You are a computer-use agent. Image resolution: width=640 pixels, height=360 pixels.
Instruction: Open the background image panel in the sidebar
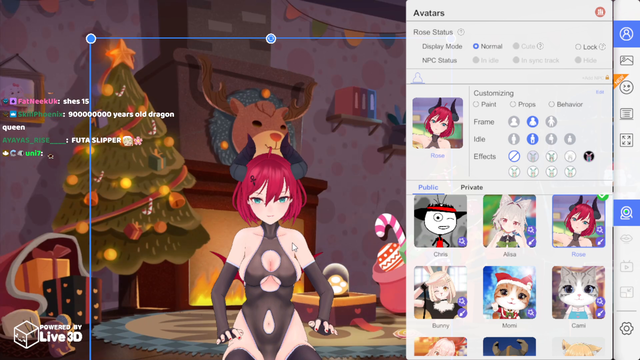tap(627, 60)
